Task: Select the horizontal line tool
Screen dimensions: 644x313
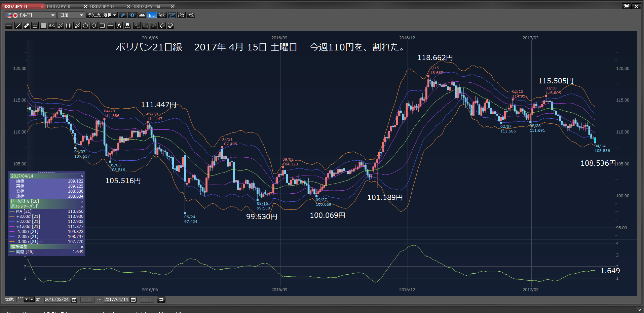Action: pos(111,26)
